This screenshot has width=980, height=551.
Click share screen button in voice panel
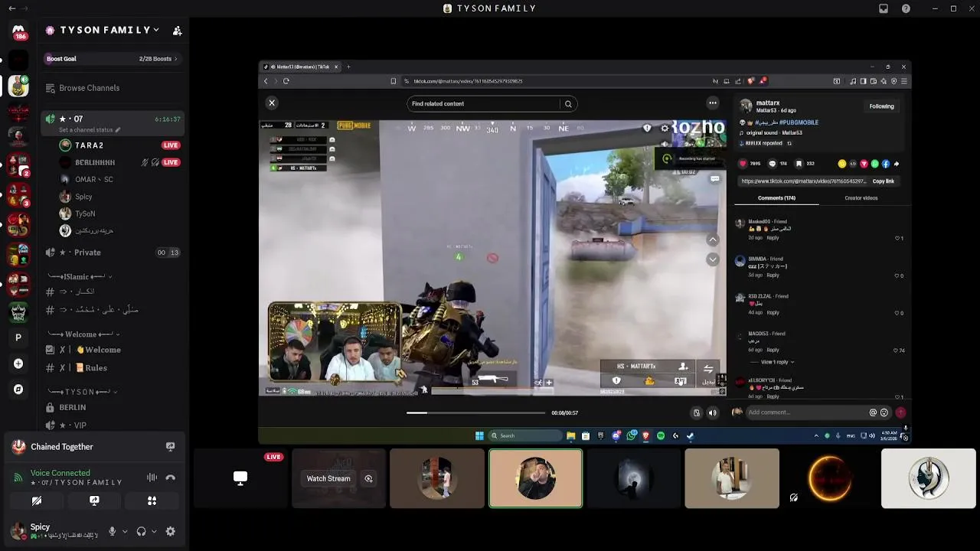click(94, 500)
